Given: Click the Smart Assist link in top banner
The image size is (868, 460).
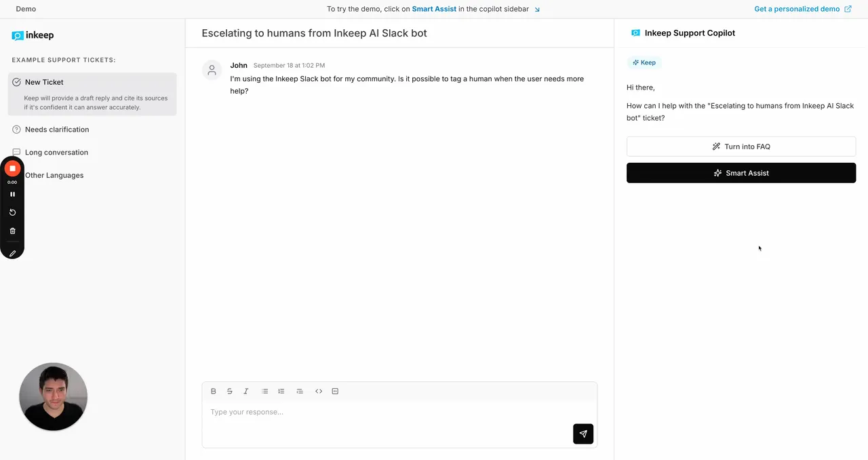Looking at the screenshot, I should 434,9.
